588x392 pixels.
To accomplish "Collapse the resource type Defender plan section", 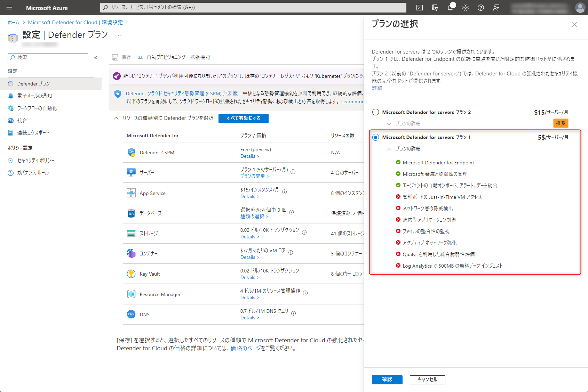I will tap(116, 118).
